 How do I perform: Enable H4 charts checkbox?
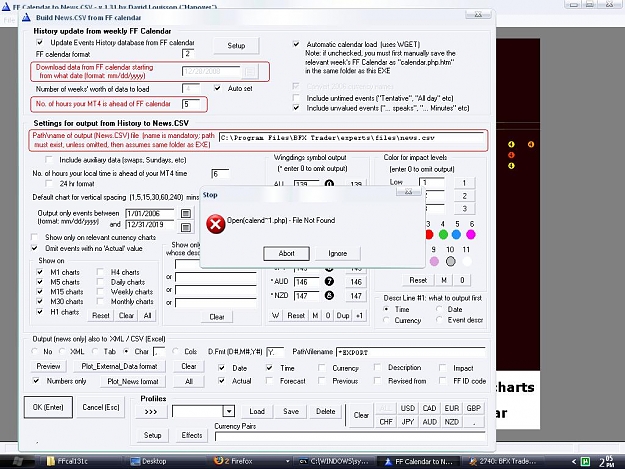pyautogui.click(x=100, y=272)
